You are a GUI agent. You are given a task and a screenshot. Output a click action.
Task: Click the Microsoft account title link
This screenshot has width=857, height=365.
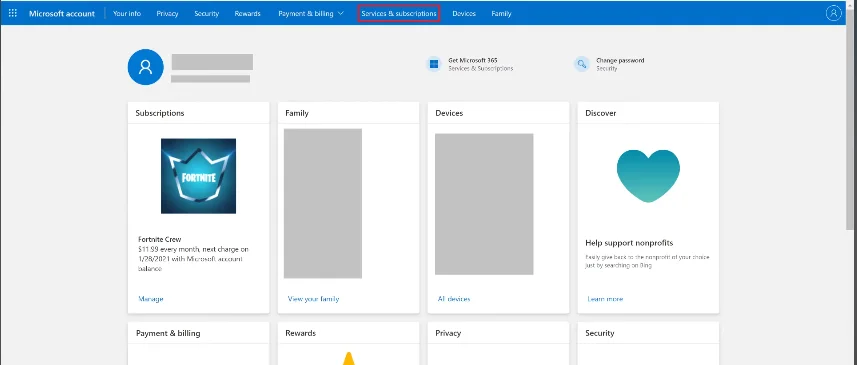(x=62, y=14)
